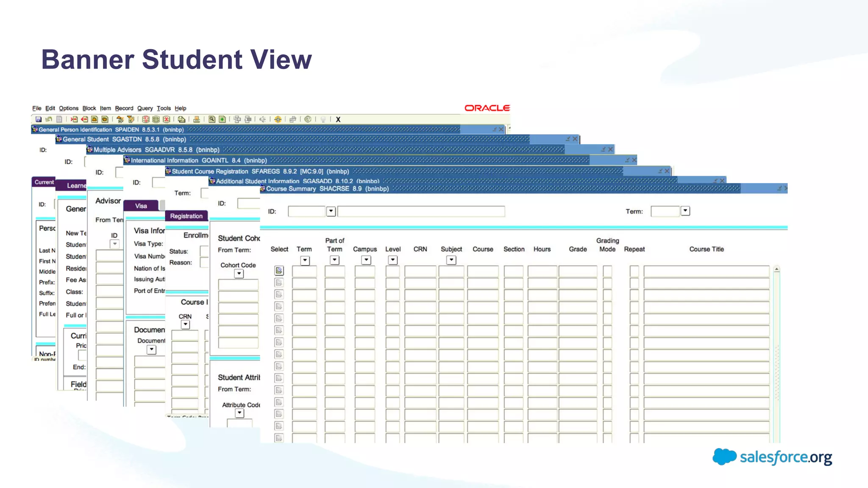Click the Save floppy disk toolbar icon
Image resolution: width=868 pixels, height=488 pixels.
tap(38, 119)
